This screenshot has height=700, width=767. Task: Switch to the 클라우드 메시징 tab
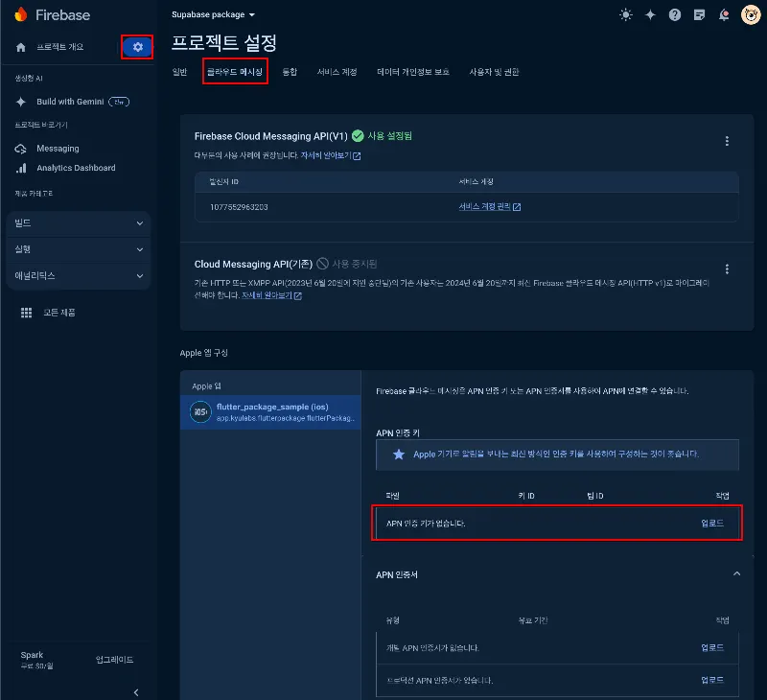[235, 72]
